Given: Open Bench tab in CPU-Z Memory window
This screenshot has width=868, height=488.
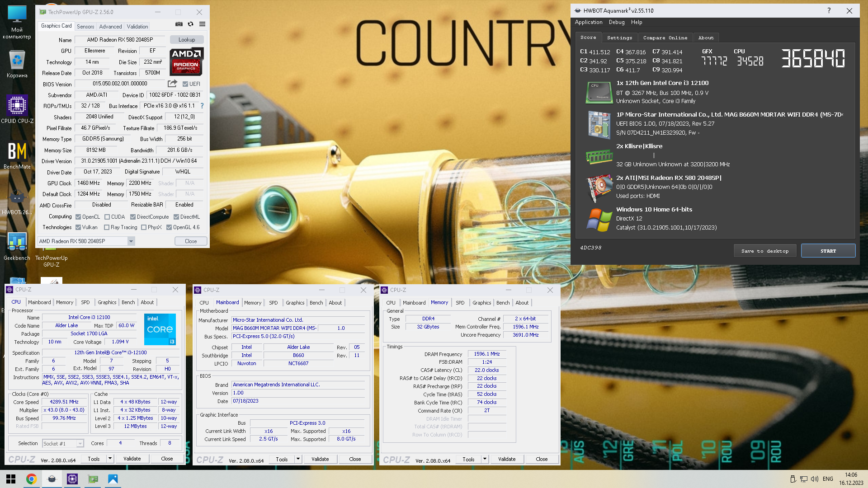Looking at the screenshot, I should click(x=503, y=303).
